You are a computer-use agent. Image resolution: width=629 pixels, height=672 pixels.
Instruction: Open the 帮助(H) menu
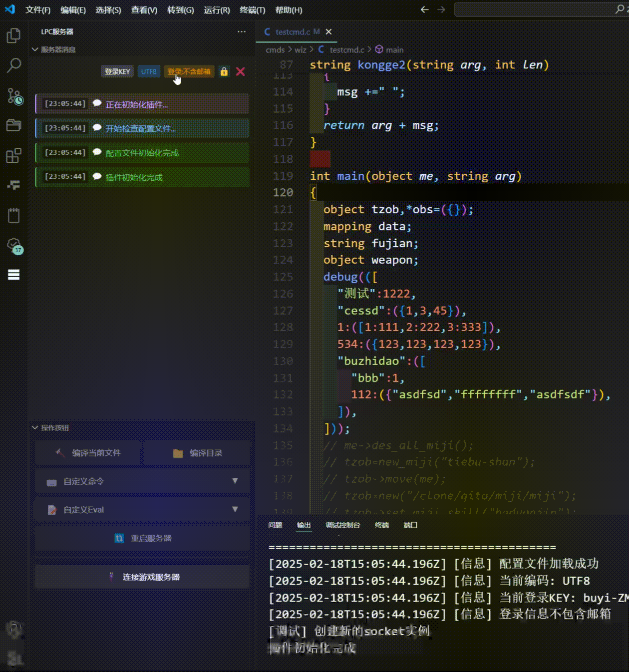[x=289, y=10]
